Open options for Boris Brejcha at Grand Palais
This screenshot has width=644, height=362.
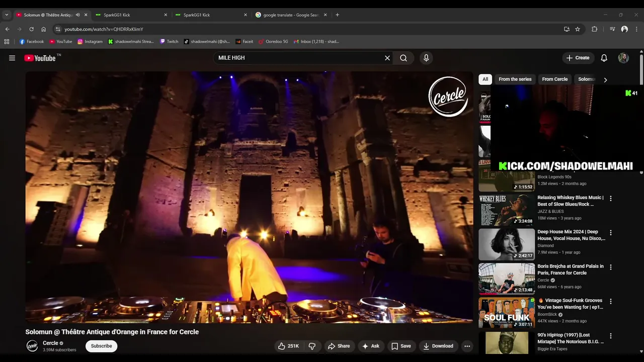point(611,267)
